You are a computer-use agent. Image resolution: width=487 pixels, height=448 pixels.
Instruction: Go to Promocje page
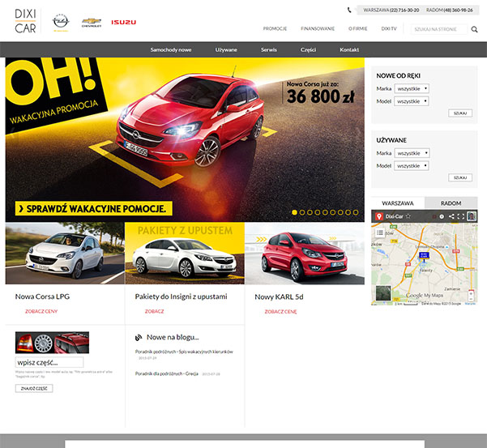click(275, 28)
